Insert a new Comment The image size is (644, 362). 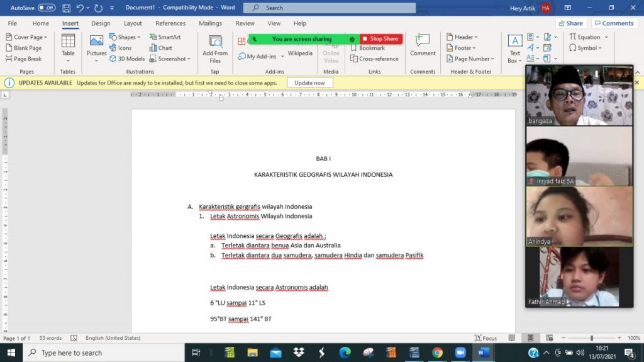point(423,45)
